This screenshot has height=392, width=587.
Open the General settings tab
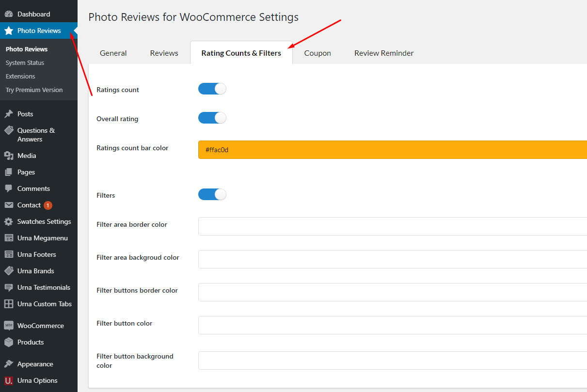(113, 53)
